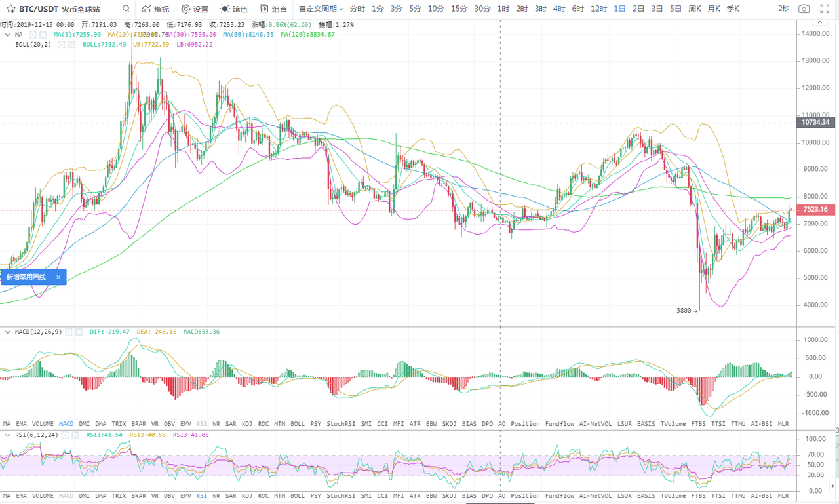The width and height of the screenshot is (839, 504).
Task: Open the 指标 indicators menu
Action: coord(155,9)
